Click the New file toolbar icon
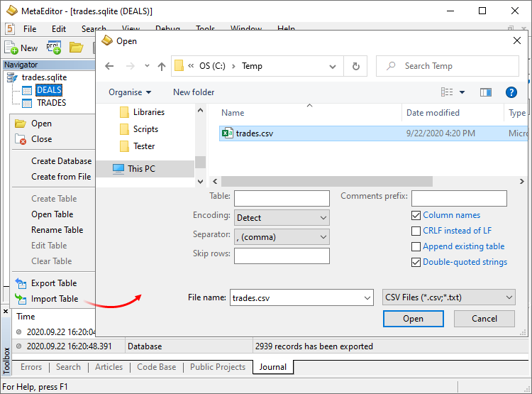The image size is (532, 394). [11, 48]
